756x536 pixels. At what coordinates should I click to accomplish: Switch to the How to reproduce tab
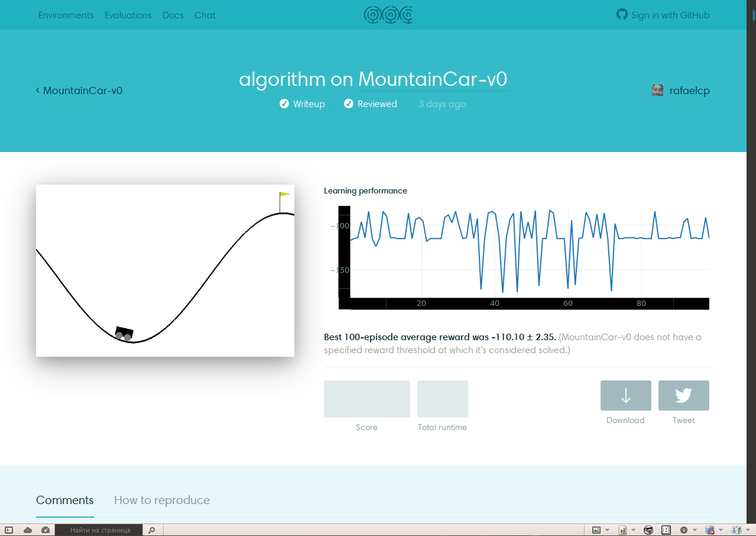[x=162, y=500]
